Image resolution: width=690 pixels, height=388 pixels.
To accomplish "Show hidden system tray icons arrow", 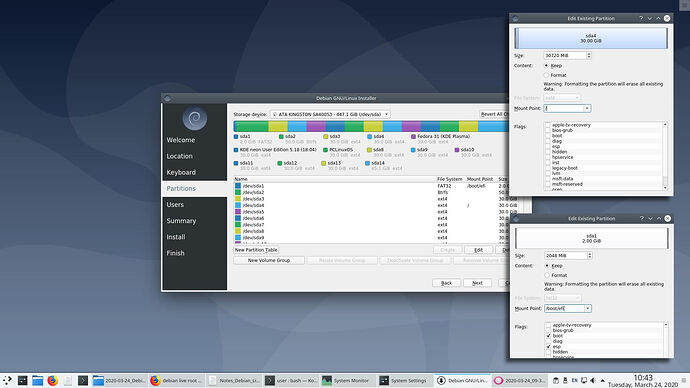I will click(602, 381).
